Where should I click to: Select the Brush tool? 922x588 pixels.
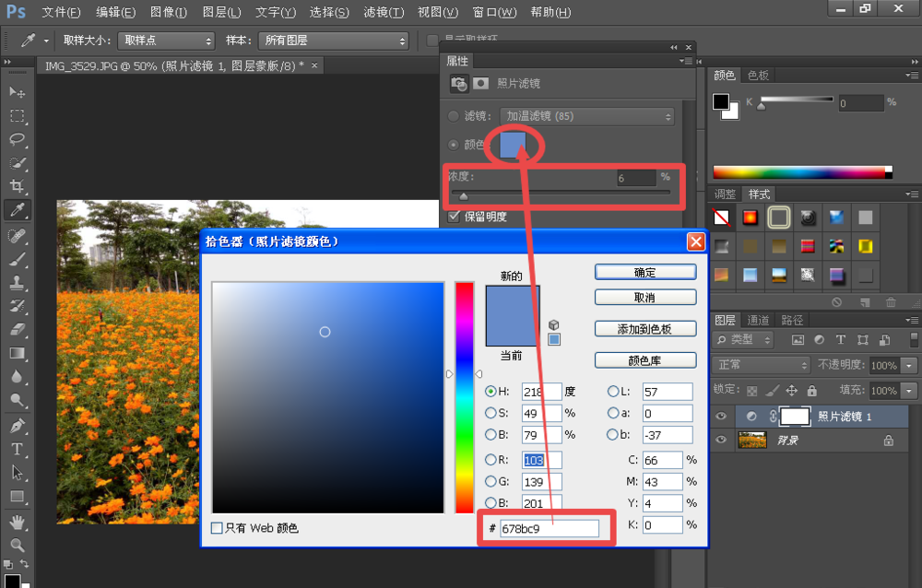click(x=17, y=256)
